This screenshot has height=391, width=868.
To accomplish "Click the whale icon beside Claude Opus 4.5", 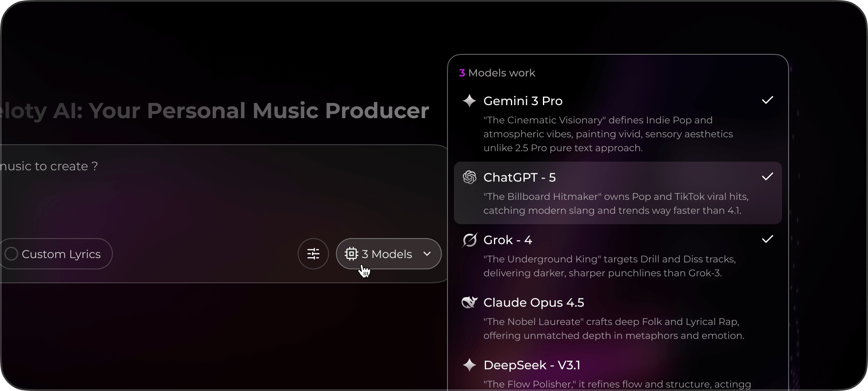I will coord(469,302).
